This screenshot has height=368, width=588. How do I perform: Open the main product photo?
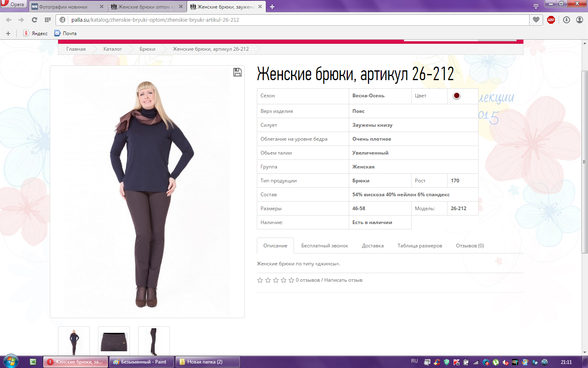point(147,192)
